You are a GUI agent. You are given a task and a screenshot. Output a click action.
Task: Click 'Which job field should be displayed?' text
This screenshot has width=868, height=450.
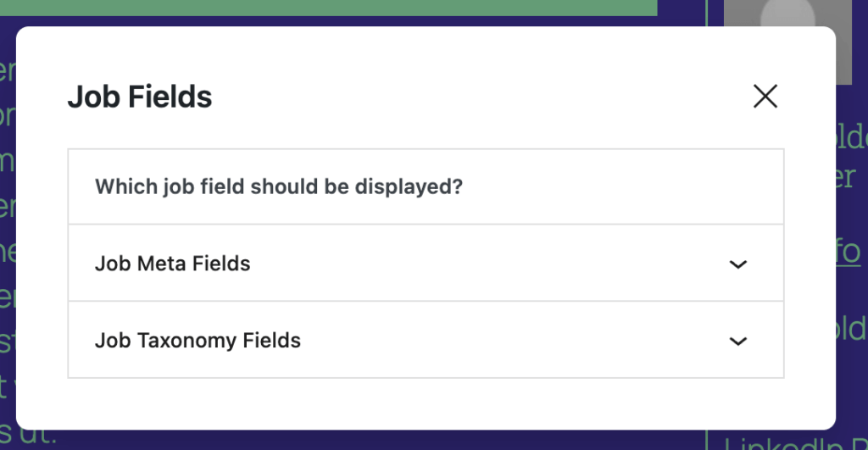[278, 186]
